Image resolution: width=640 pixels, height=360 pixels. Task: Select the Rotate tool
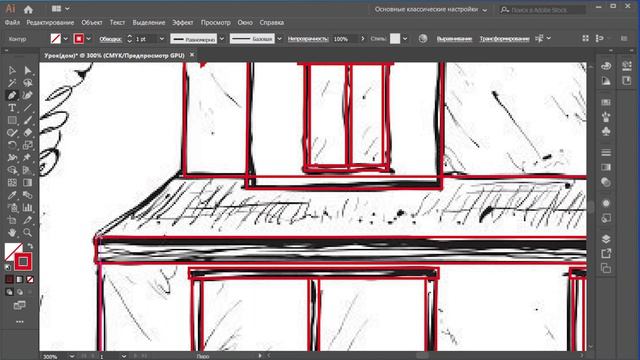[x=12, y=145]
